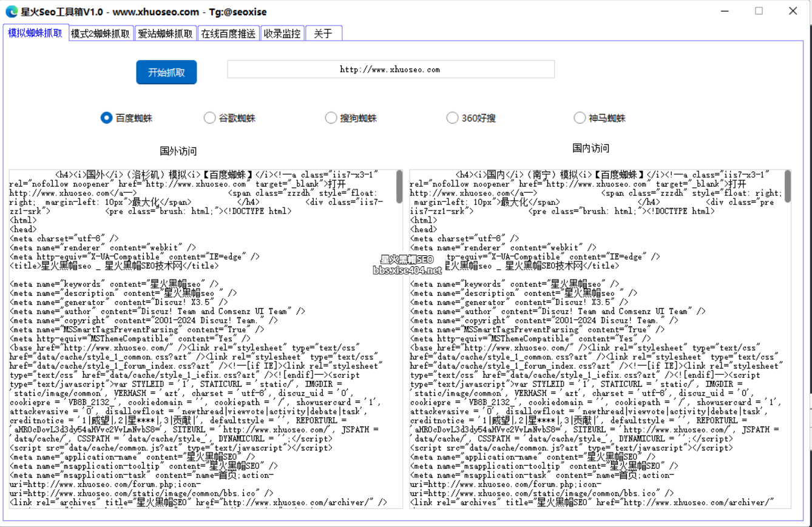Switch to the 模拟蜘蛛抓取 tab
Screen dimensions: 812x527
pos(35,33)
